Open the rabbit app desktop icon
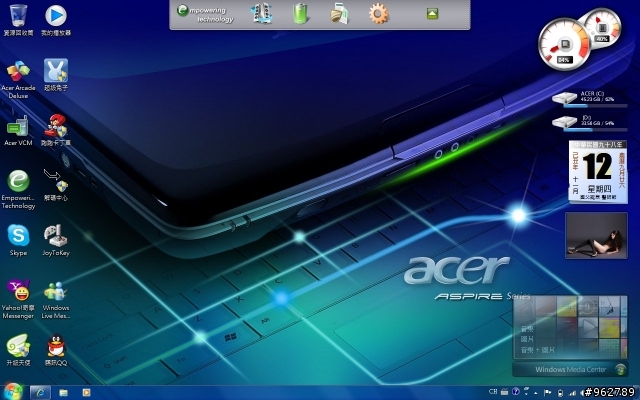The image size is (640, 400). [56, 75]
